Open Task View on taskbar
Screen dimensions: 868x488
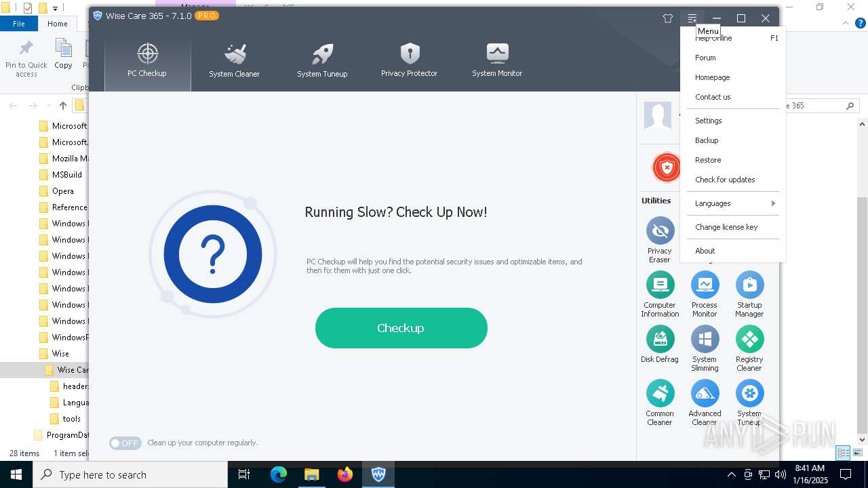pos(244,474)
